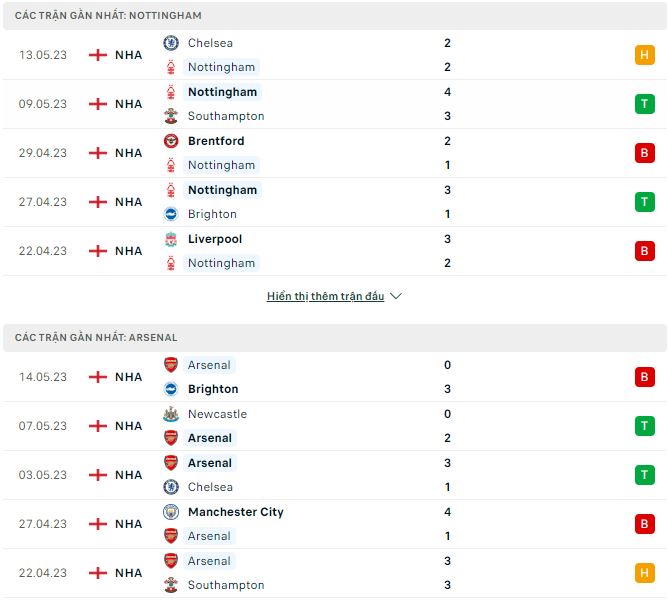Expand more matches with the chevron arrow
The height and width of the screenshot is (601, 668).
pyautogui.click(x=396, y=296)
